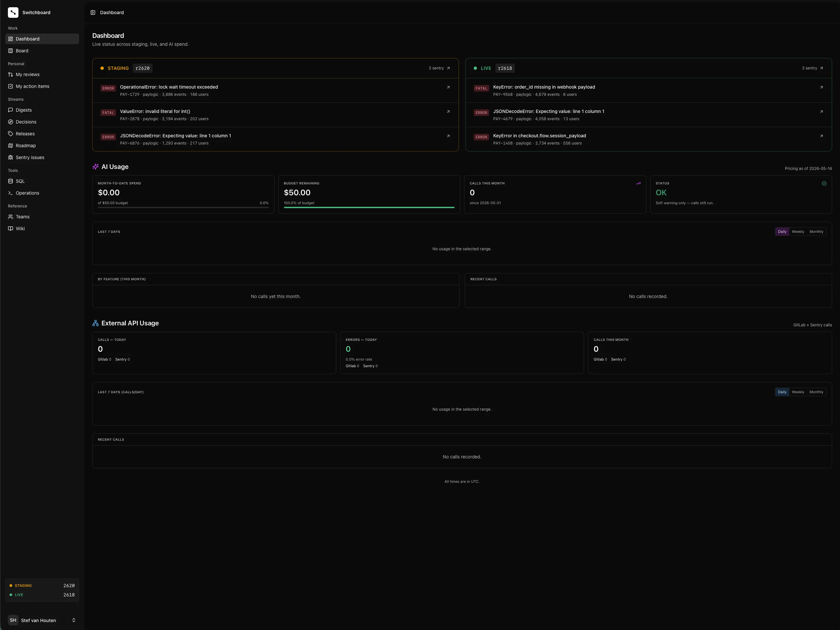The width and height of the screenshot is (840, 630).
Task: Click the Roadmap map icon
Action: 11,146
